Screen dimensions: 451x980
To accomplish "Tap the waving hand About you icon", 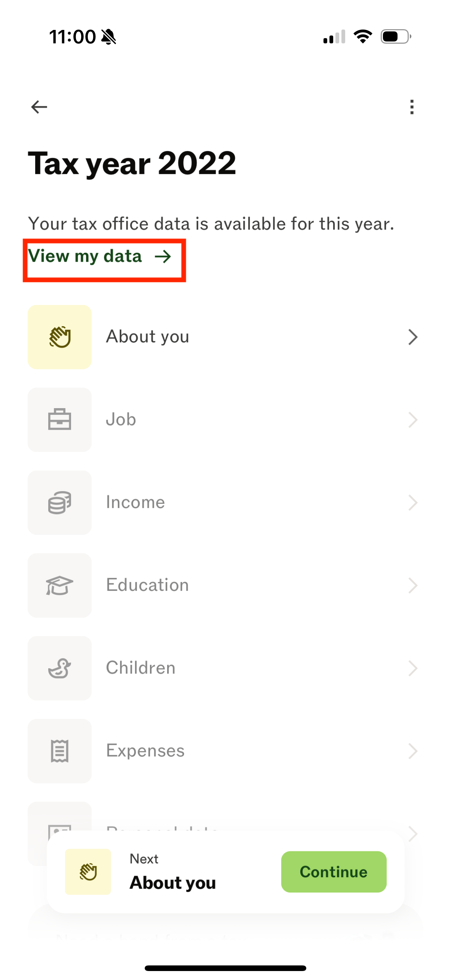I will click(60, 337).
